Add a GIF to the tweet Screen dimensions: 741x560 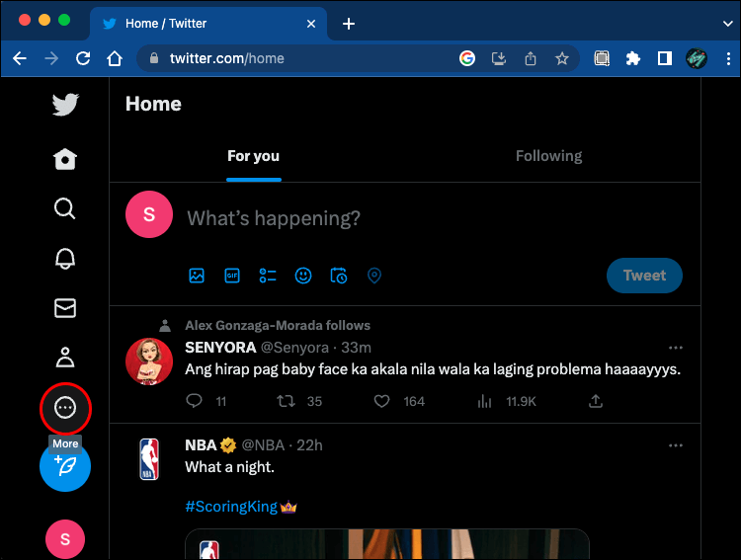coord(232,276)
